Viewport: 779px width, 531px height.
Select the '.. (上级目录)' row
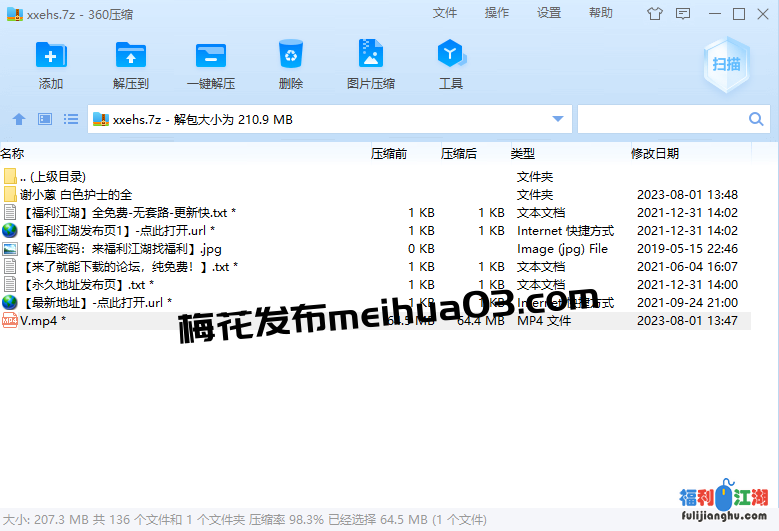pos(375,176)
